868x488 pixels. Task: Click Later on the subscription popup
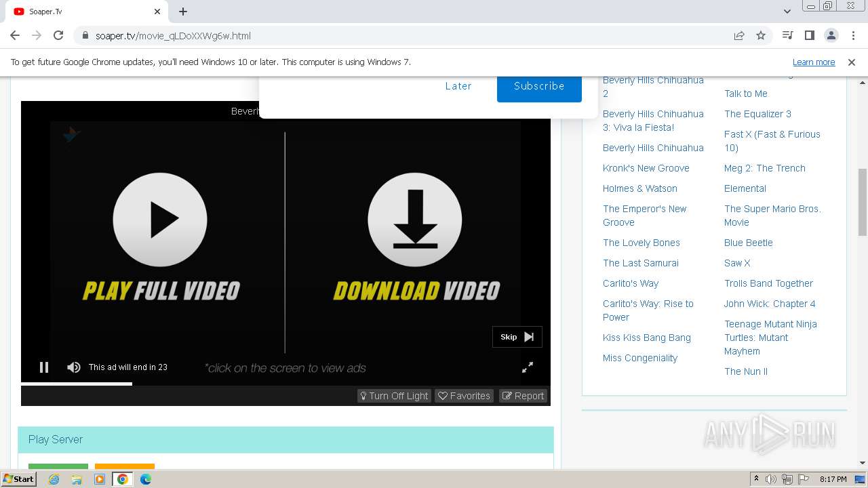(458, 86)
